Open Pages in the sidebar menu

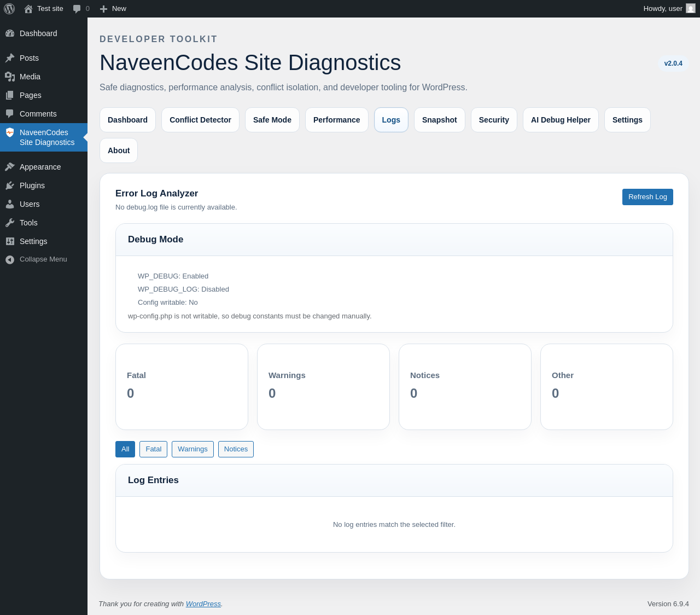pos(44,95)
